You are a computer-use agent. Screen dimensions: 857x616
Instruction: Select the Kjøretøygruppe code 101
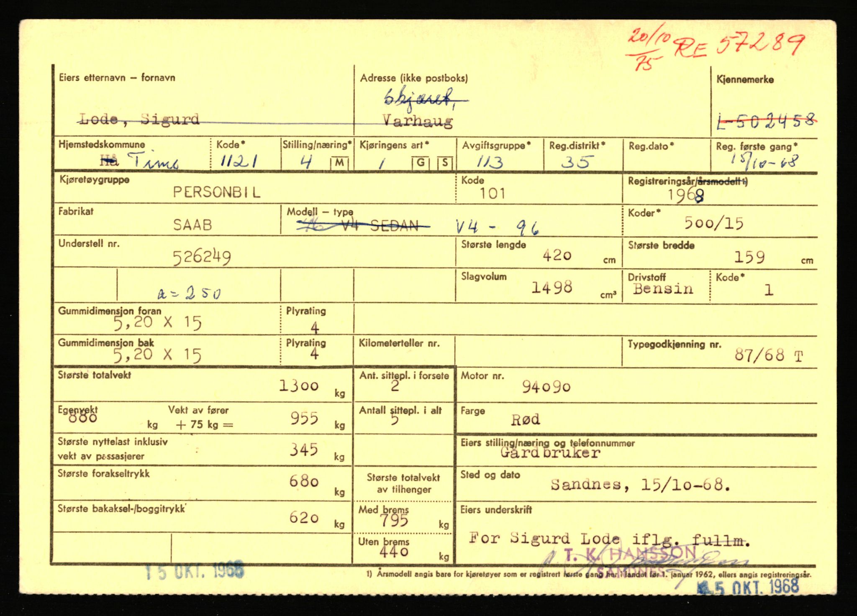(x=493, y=193)
